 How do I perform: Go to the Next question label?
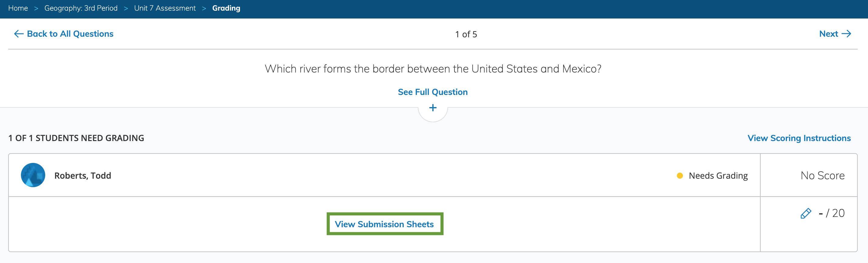[x=828, y=34]
